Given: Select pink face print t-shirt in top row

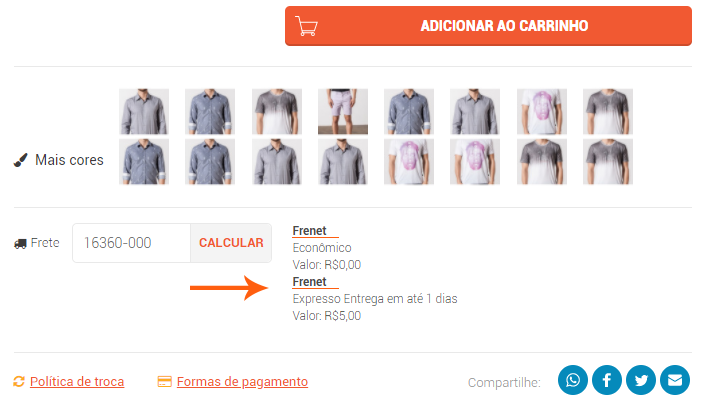Looking at the screenshot, I should click(541, 111).
